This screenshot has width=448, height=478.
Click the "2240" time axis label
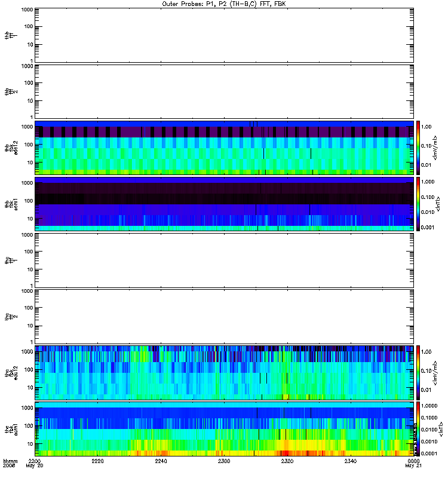[x=161, y=461]
